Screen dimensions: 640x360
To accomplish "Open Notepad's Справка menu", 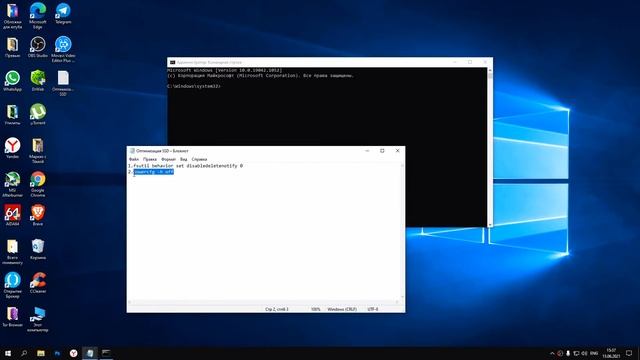I will coord(199,159).
